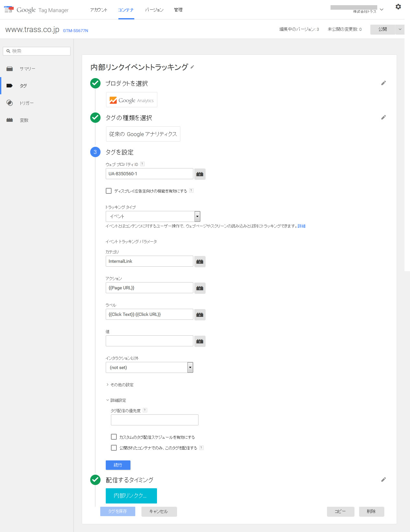This screenshot has height=532, width=410.
Task: Click green checkmark for 配信するタイミング step
Action: (95, 480)
